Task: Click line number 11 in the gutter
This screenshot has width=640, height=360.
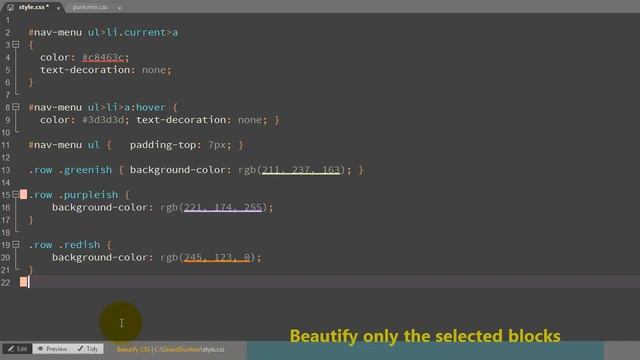Action: coord(6,145)
